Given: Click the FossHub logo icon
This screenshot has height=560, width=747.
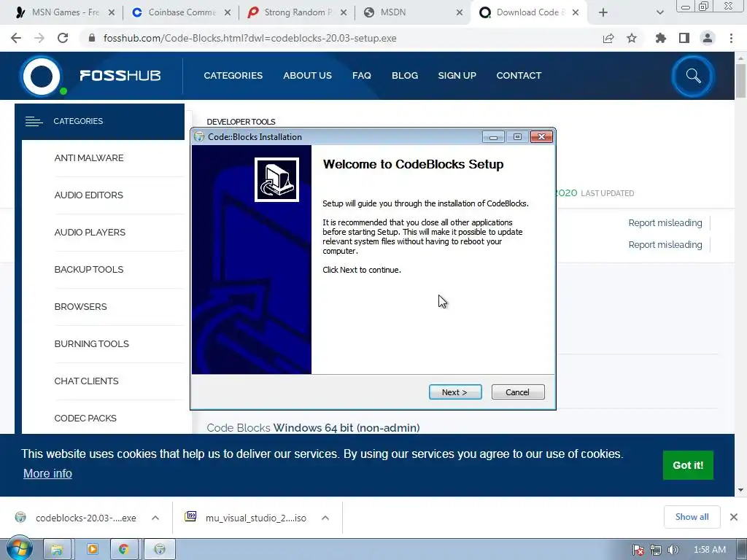Looking at the screenshot, I should pos(42,76).
